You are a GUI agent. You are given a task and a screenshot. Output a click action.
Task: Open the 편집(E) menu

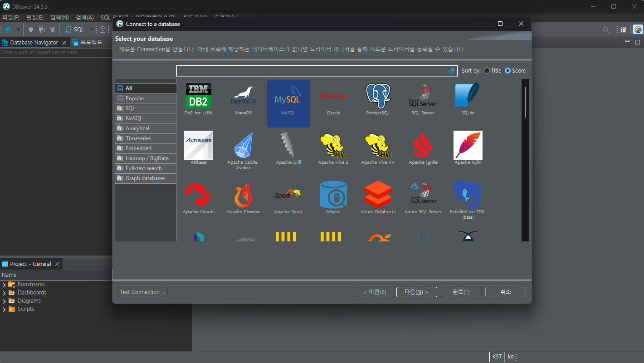[35, 17]
